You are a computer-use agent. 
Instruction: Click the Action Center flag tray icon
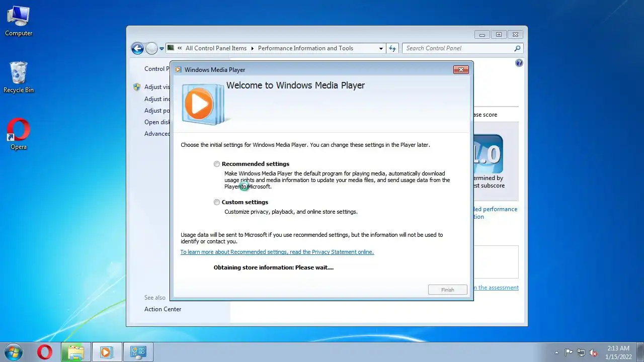(569, 352)
